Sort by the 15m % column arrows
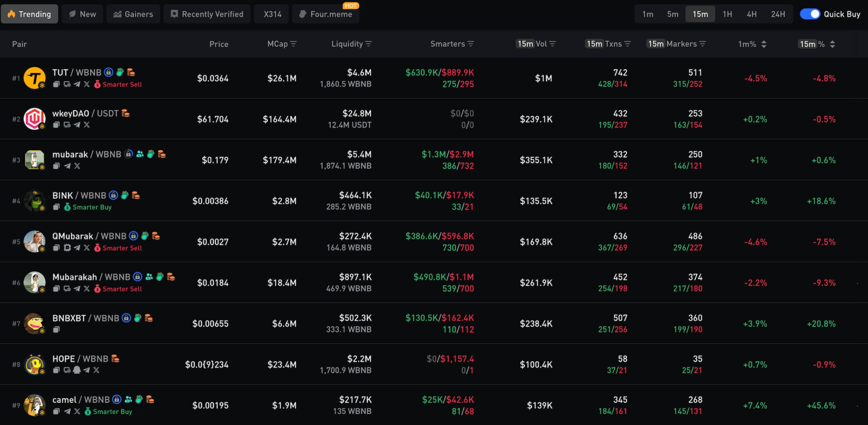 pyautogui.click(x=832, y=44)
